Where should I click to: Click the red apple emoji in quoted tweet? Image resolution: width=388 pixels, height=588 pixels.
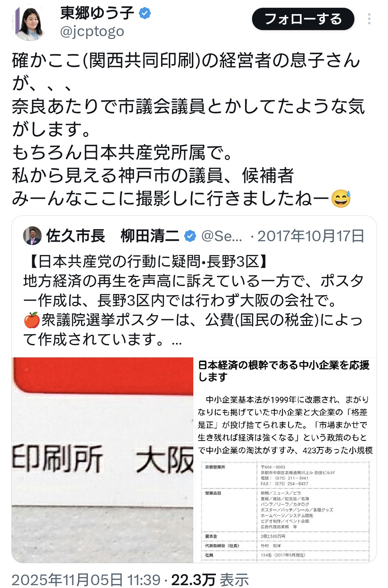point(32,320)
